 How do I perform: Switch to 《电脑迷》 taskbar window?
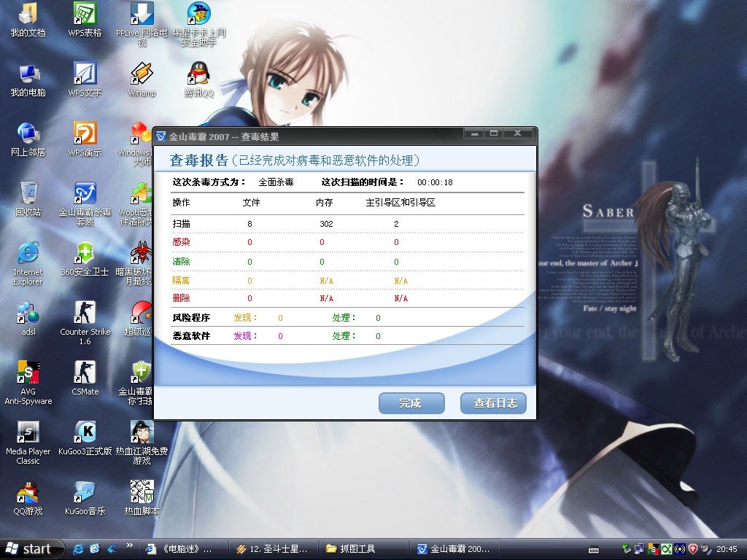point(182,549)
